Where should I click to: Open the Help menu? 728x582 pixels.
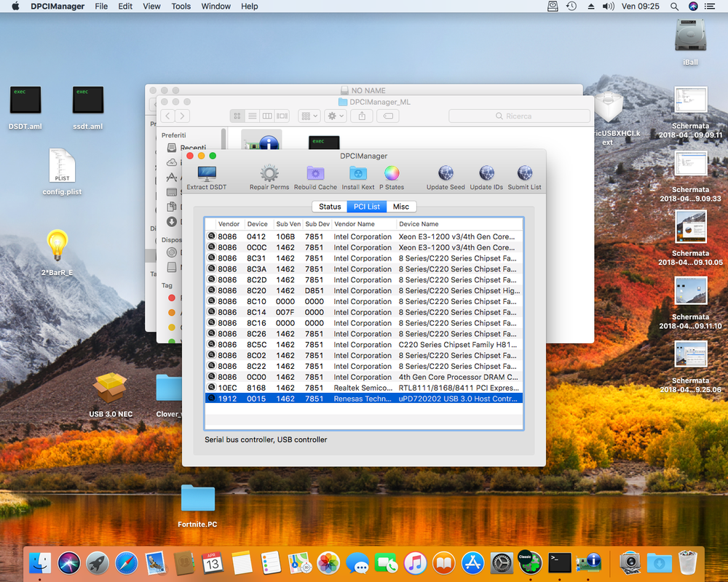point(249,6)
